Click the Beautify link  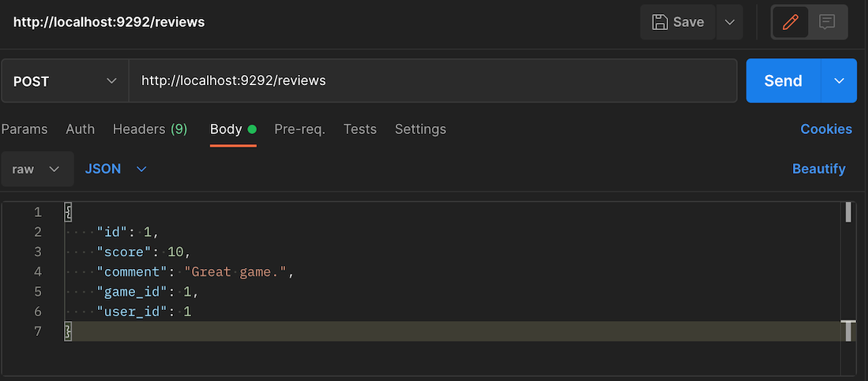pos(819,170)
